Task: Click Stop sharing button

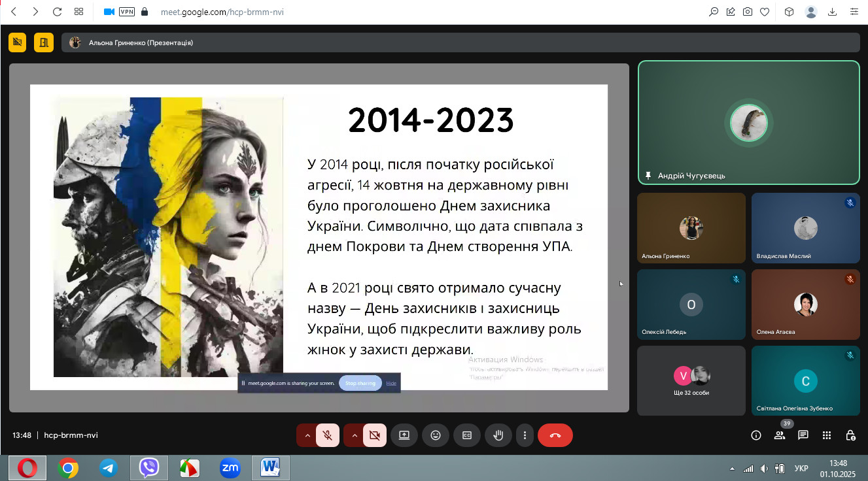Action: click(x=360, y=383)
